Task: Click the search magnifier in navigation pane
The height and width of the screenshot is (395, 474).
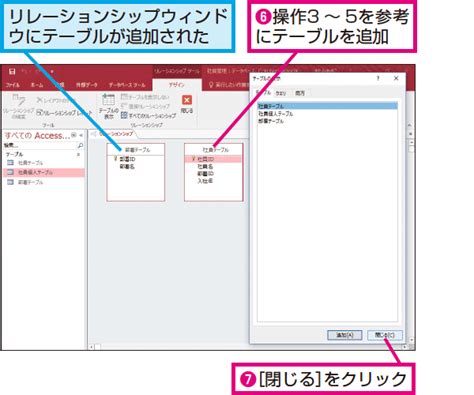Action: [x=80, y=146]
